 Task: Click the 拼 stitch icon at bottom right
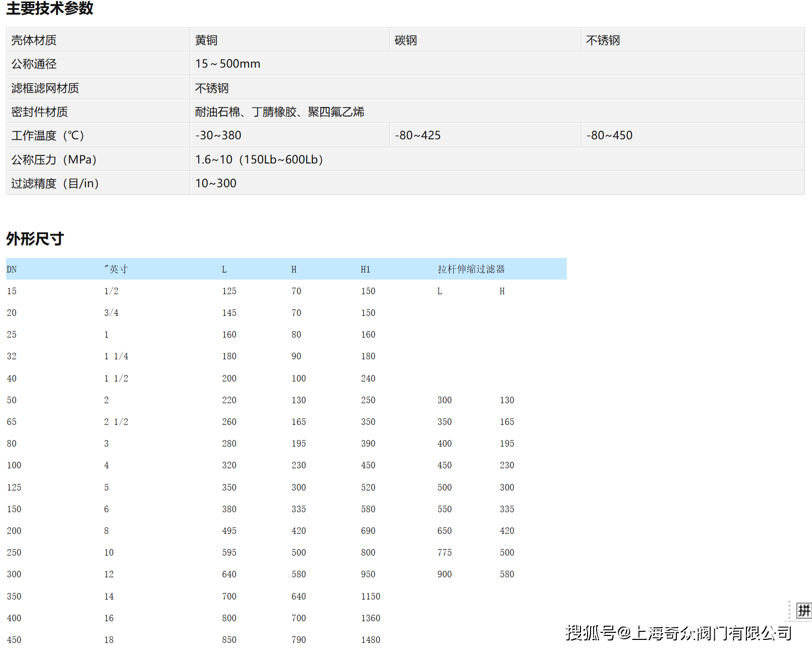pos(804,611)
